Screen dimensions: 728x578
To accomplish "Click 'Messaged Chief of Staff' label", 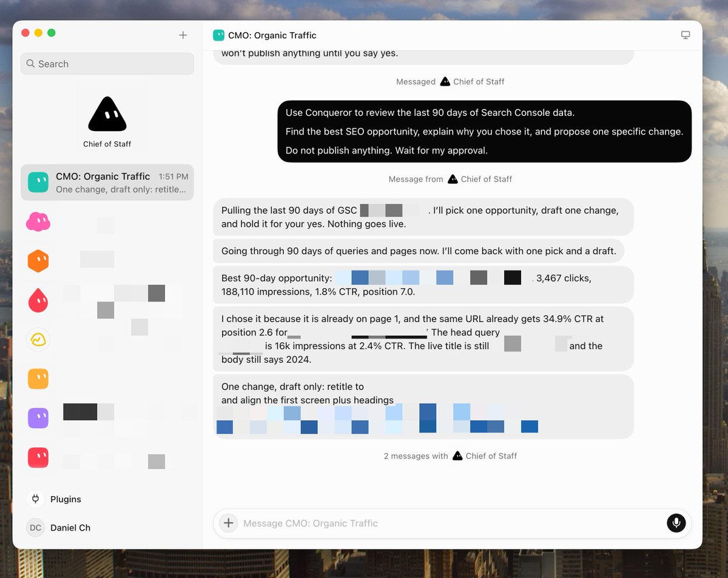I will (x=450, y=81).
